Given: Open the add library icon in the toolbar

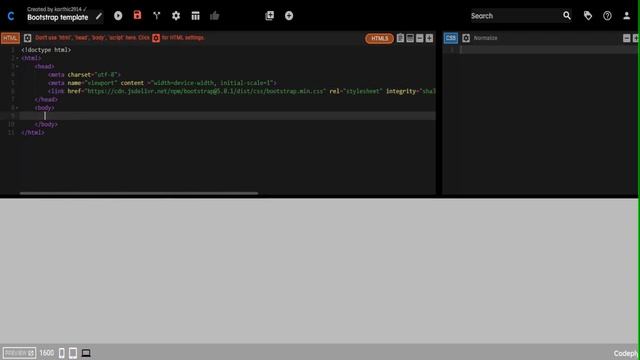Looking at the screenshot, I should (269, 16).
